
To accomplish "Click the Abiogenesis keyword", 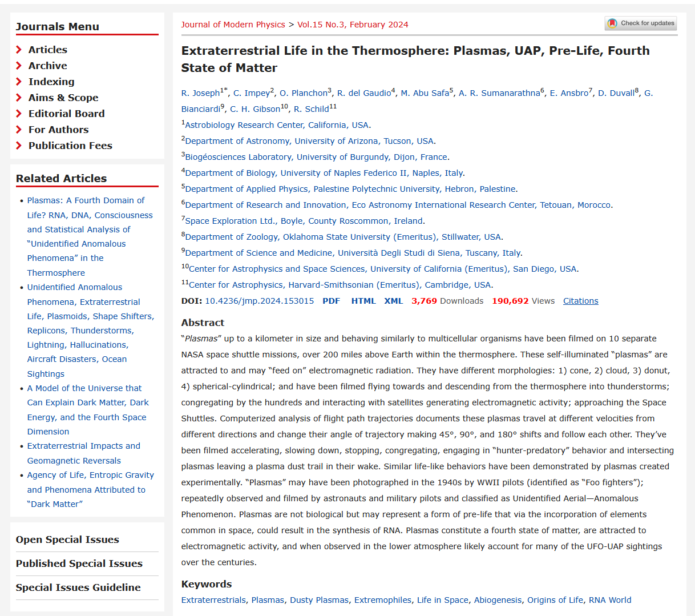I will coord(498,600).
